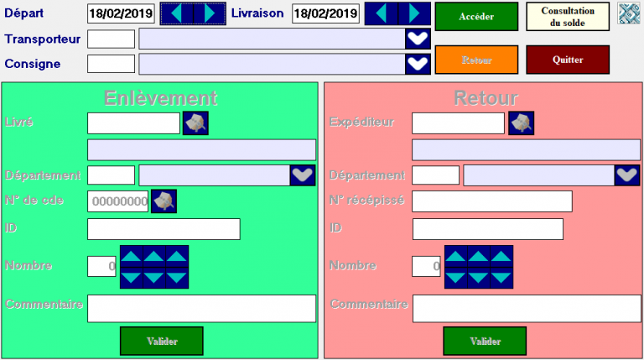The height and width of the screenshot is (360, 644).
Task: Click the lookup icon next to Livré
Action: point(195,123)
